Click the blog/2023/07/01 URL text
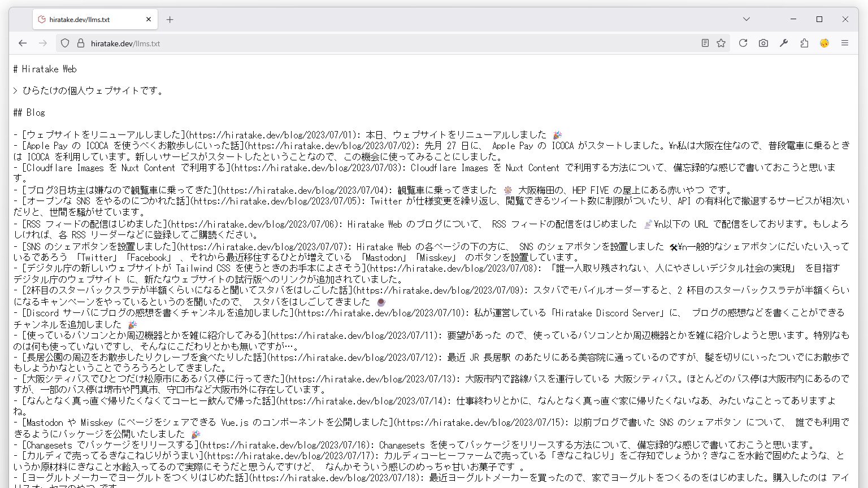868x488 pixels. click(x=274, y=135)
